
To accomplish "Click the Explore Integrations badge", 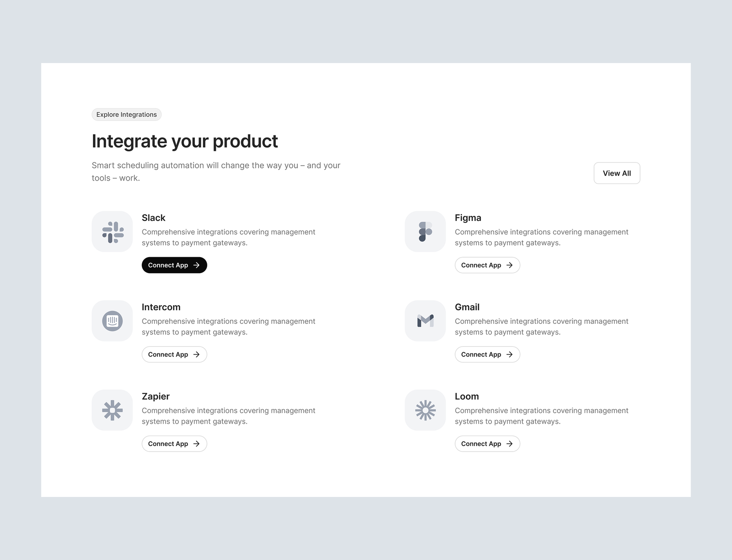I will point(127,114).
